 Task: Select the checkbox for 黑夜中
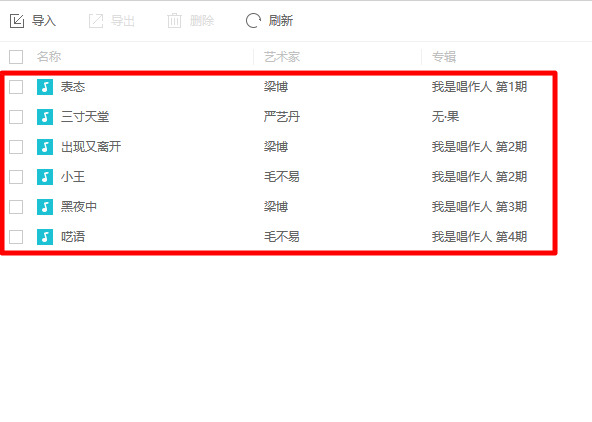click(x=16, y=207)
